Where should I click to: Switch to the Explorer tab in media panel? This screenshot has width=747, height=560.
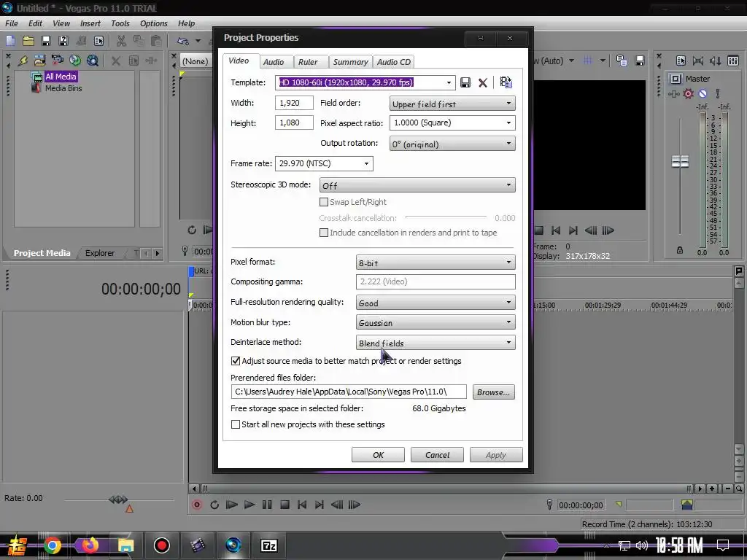coord(99,253)
